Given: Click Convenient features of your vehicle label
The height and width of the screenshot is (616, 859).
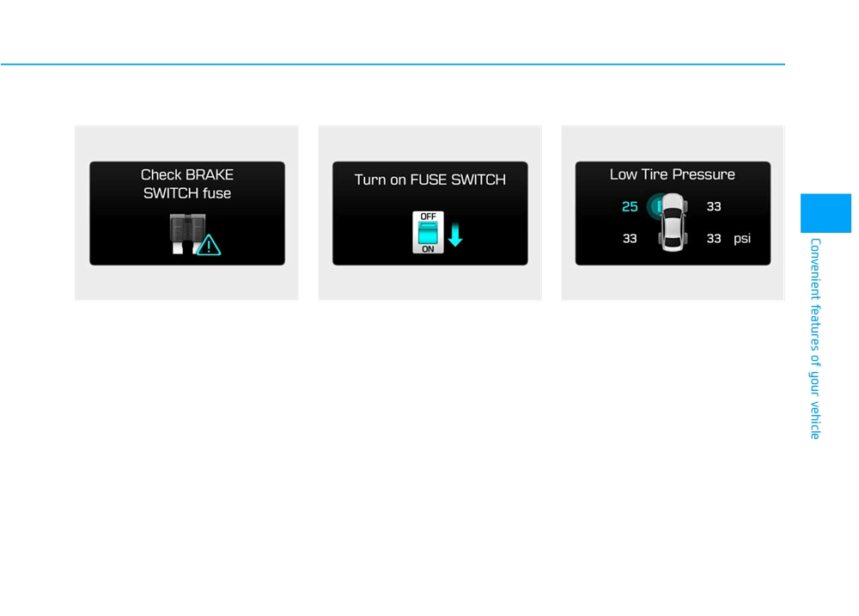Looking at the screenshot, I should [x=816, y=338].
